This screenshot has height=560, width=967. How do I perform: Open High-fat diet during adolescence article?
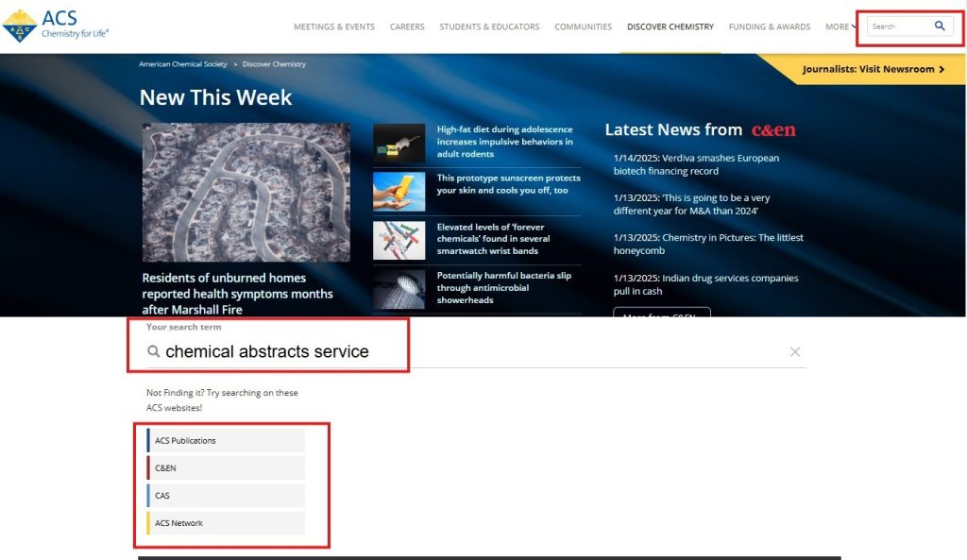tap(505, 142)
